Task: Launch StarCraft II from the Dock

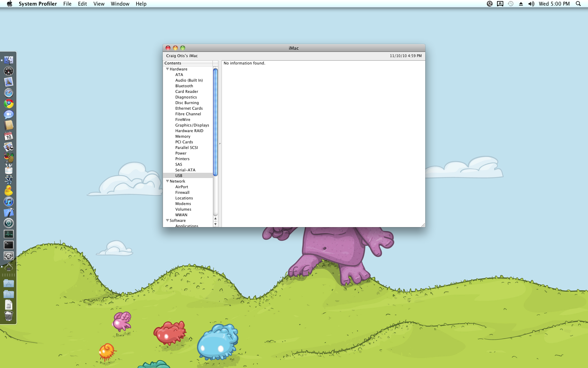Action: [x=8, y=180]
